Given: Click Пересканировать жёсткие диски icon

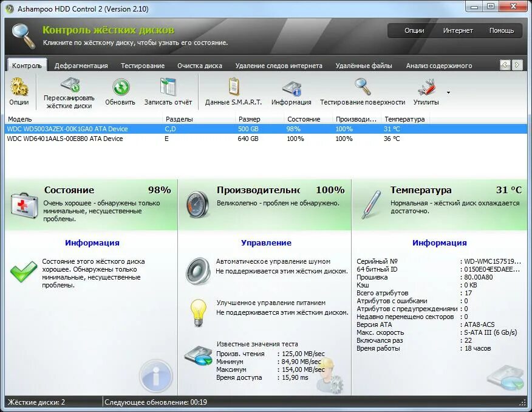Looking at the screenshot, I should (x=70, y=85).
